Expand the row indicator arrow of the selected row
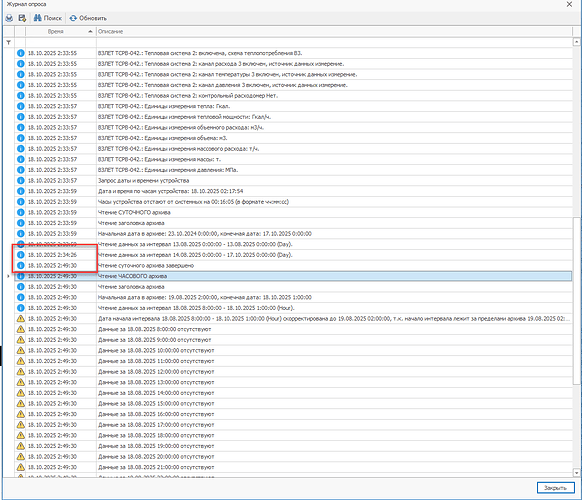 [8, 276]
